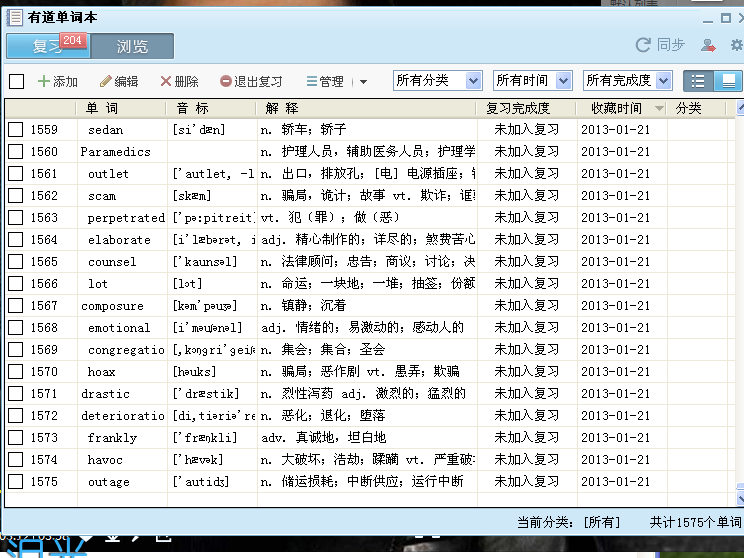
Task: Click the 204 review count badge
Action: coord(73,40)
